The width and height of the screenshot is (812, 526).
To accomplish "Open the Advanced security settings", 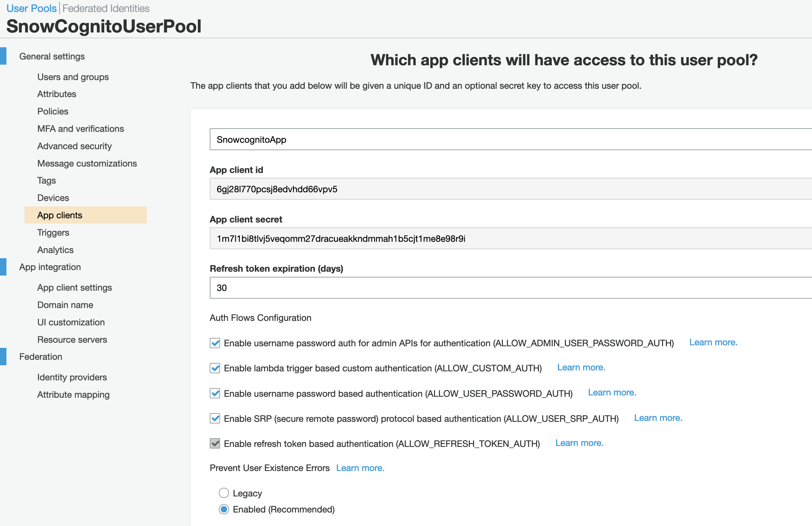I will 74,146.
